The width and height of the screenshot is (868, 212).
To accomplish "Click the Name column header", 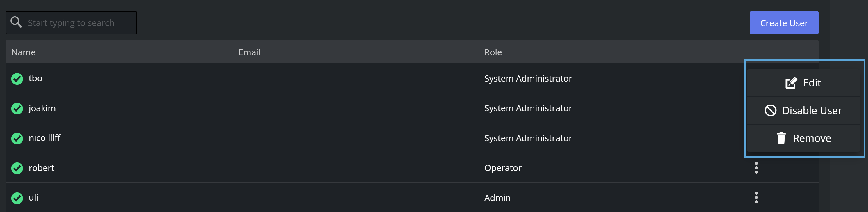I will click(23, 52).
